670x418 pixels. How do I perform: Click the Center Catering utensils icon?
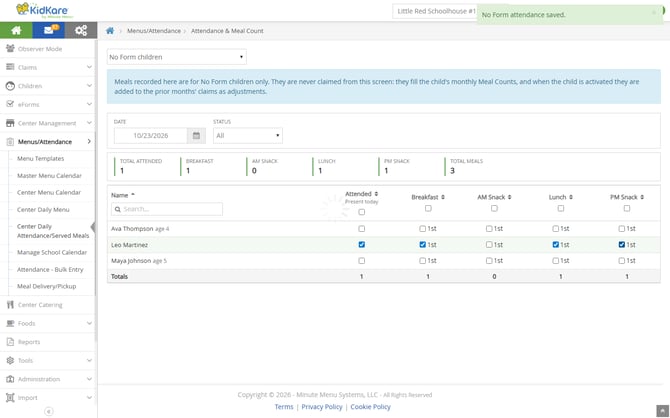(10, 305)
